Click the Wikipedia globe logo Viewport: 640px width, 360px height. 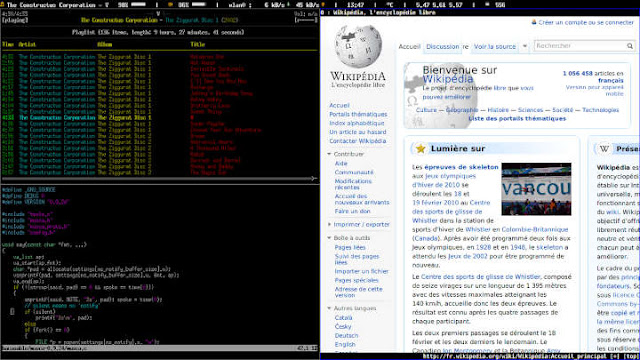click(x=358, y=46)
